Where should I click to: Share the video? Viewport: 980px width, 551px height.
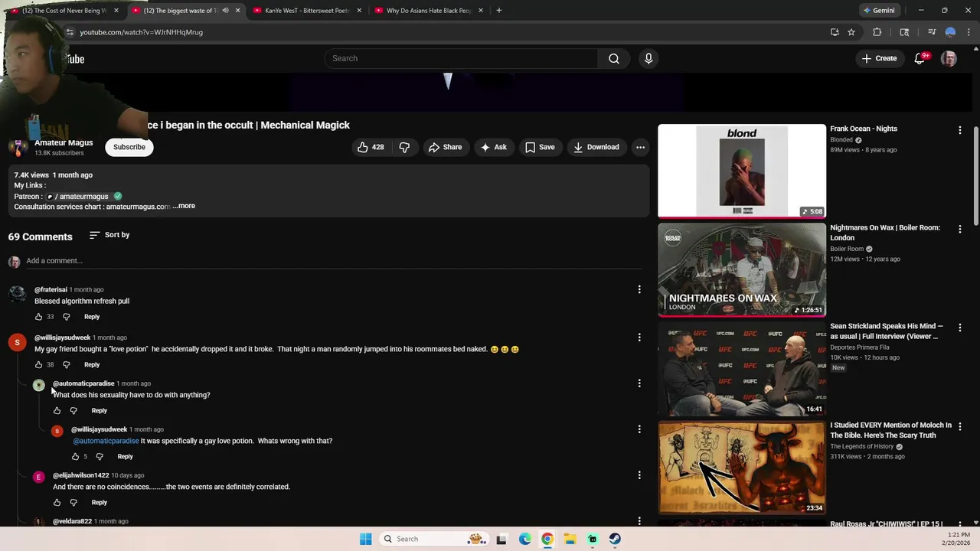(x=445, y=147)
